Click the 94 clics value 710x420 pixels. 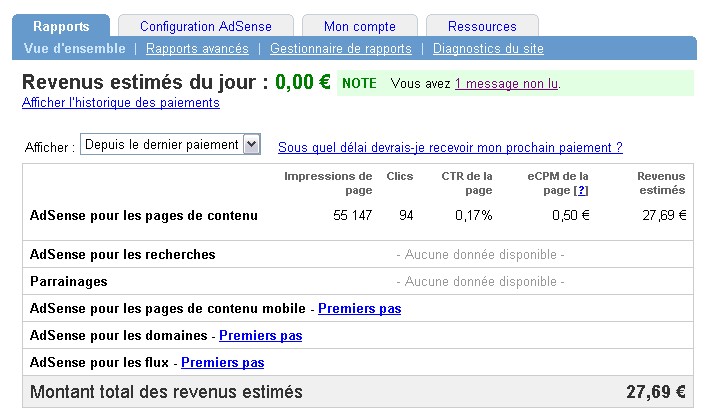406,215
